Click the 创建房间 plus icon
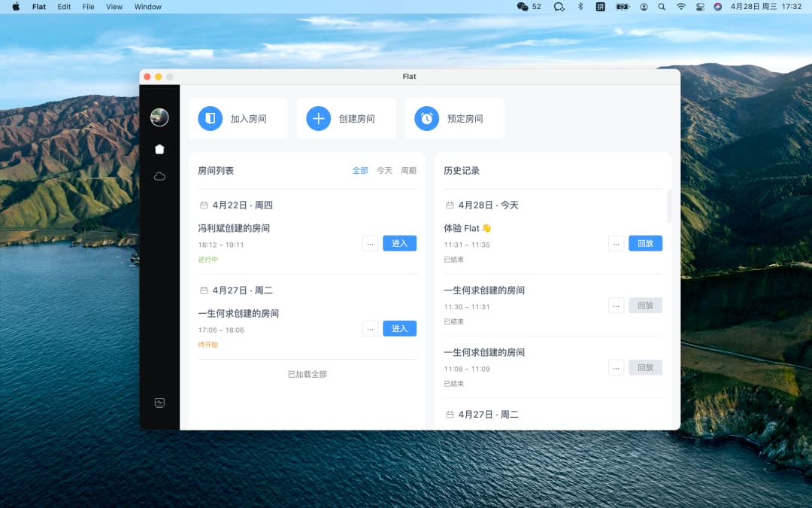Viewport: 812px width, 508px height. (319, 119)
